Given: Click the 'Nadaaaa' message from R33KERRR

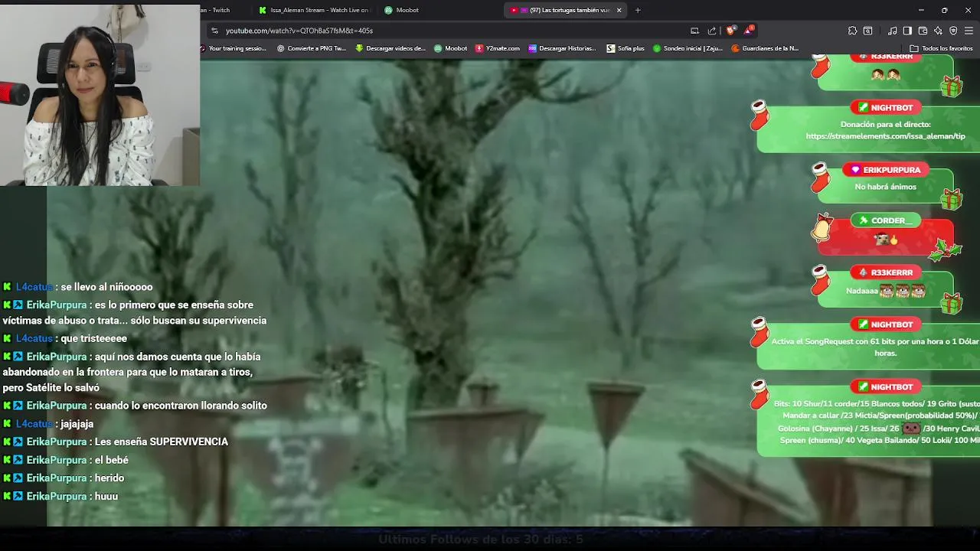Looking at the screenshot, I should 885,291.
